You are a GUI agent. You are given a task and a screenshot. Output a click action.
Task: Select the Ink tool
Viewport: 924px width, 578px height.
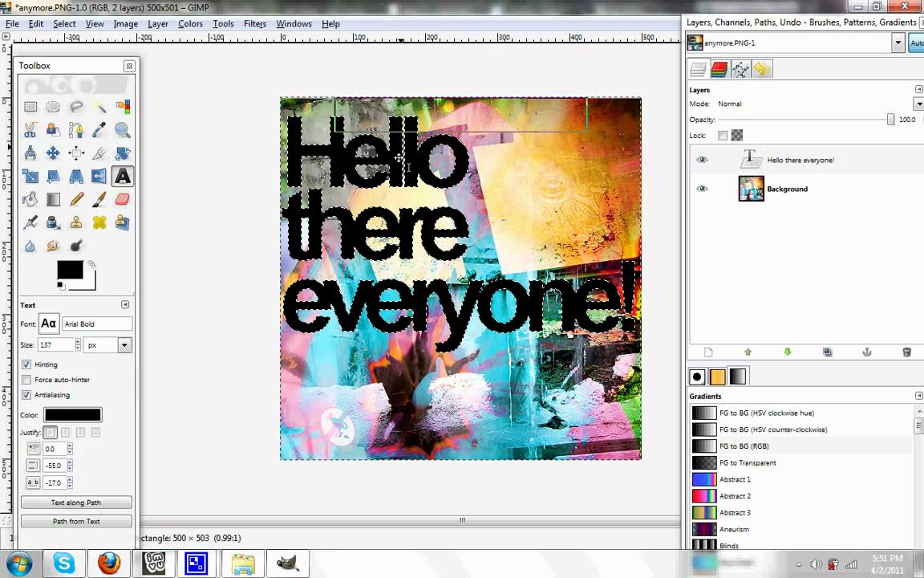pos(53,222)
